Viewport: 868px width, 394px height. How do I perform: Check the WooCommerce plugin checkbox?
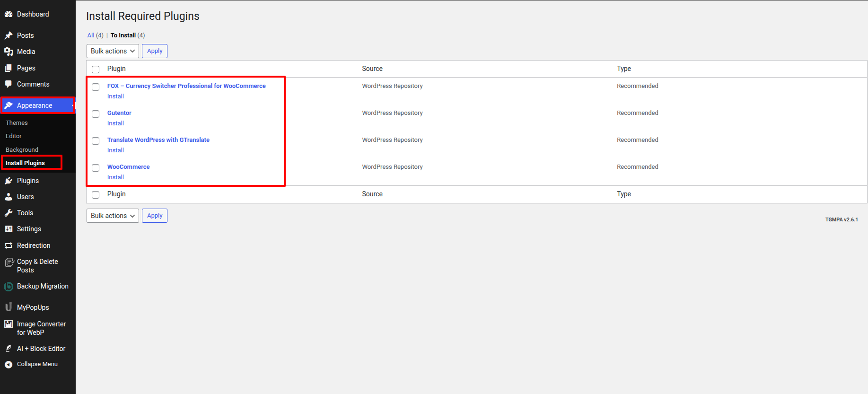coord(96,168)
